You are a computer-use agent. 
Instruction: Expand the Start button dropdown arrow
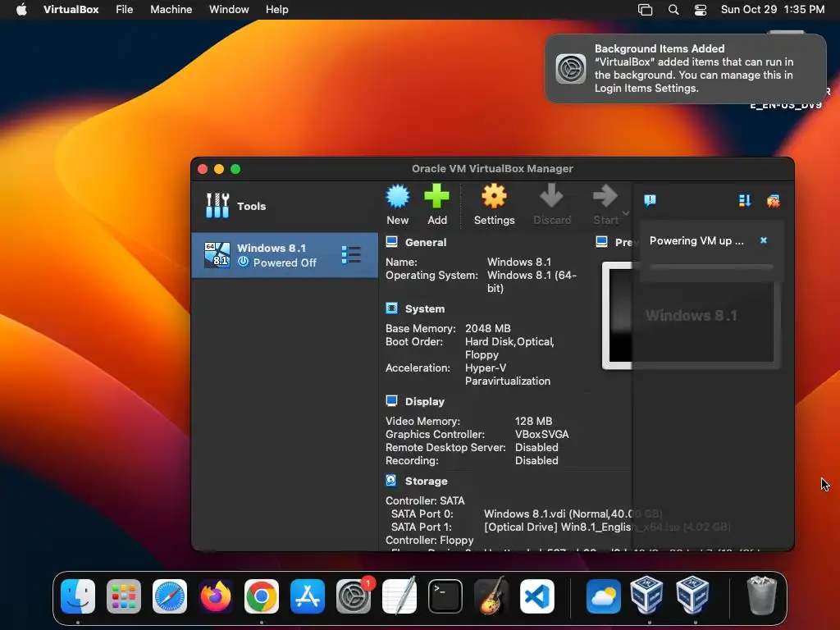[x=626, y=213]
